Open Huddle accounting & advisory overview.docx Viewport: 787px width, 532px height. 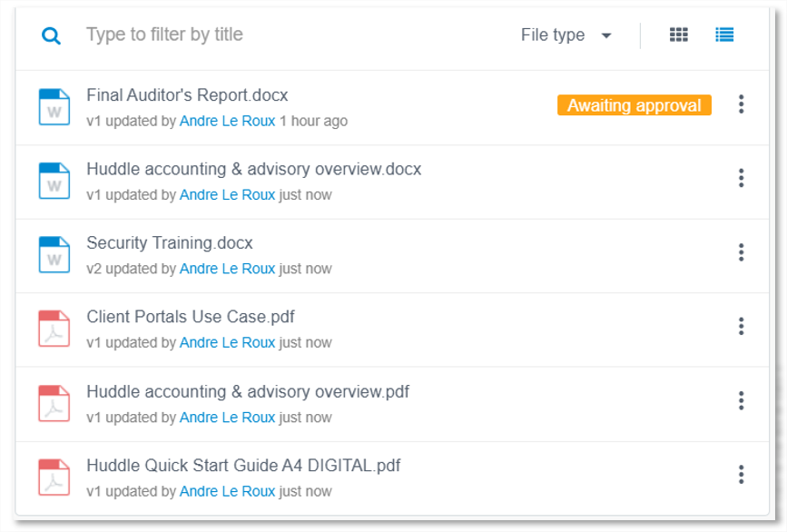click(x=254, y=169)
